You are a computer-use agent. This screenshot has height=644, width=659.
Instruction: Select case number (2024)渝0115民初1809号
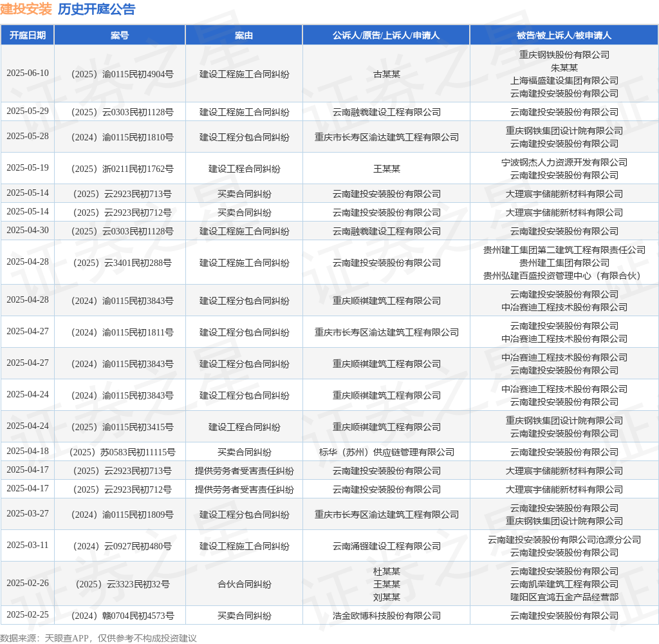122,515
